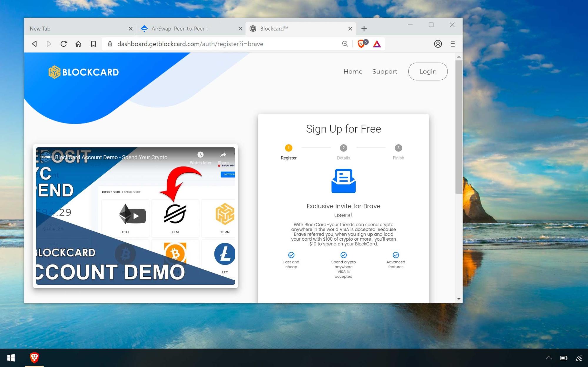The width and height of the screenshot is (588, 367).
Task: Click the page scrollbar down arrow
Action: pos(459,299)
